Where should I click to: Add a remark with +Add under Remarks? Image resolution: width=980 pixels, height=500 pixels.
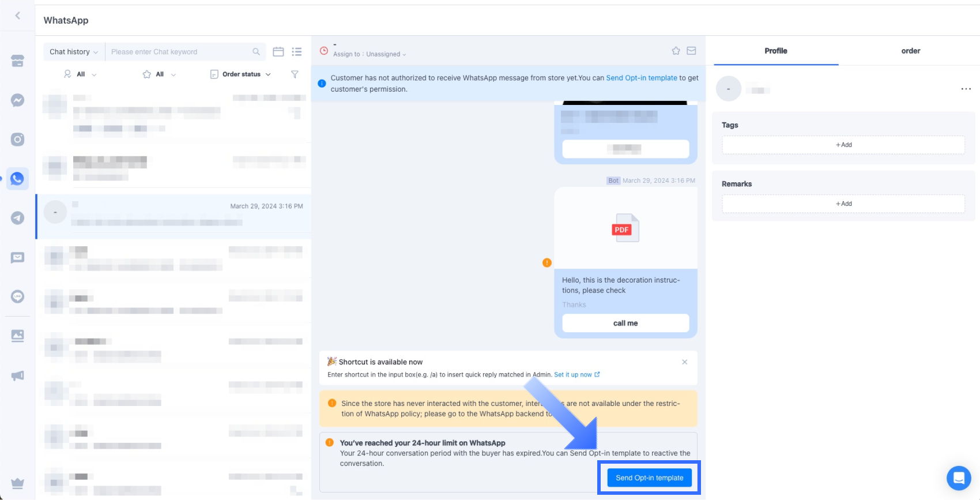(843, 204)
